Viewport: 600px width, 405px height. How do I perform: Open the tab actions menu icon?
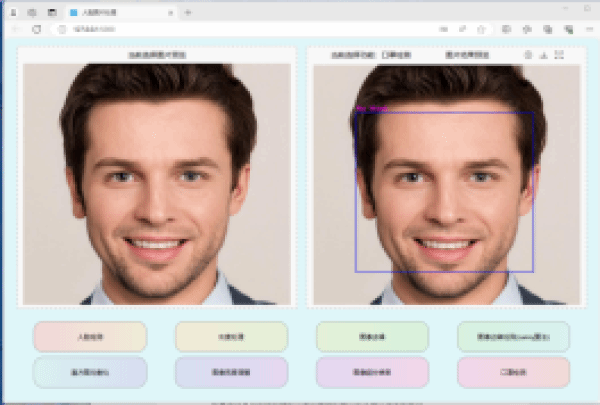[52, 12]
